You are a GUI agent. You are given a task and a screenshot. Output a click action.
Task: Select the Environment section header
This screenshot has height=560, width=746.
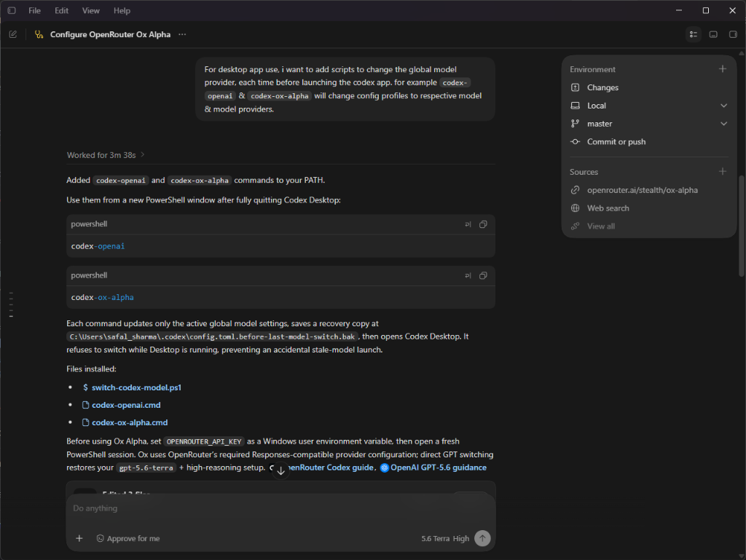pyautogui.click(x=592, y=69)
